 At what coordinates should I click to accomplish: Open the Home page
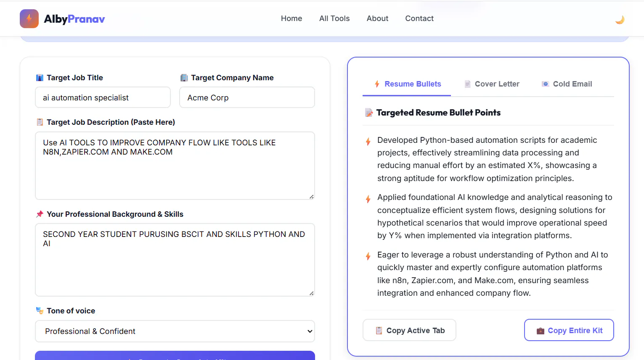[292, 18]
